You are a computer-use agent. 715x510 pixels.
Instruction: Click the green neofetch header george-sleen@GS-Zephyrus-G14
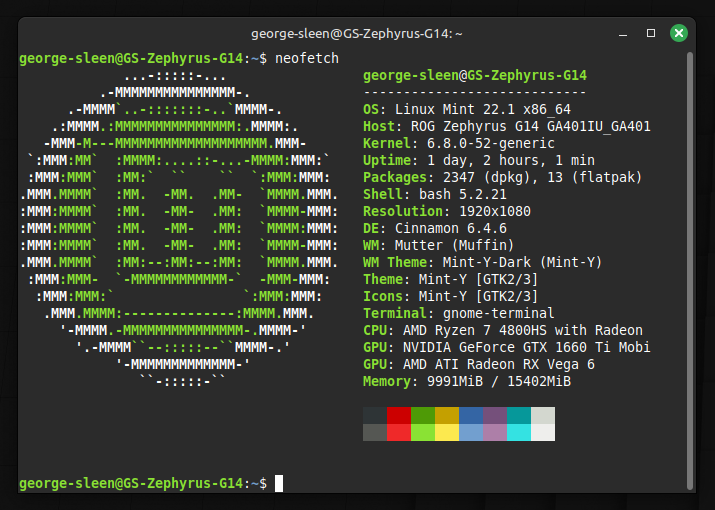[475, 75]
